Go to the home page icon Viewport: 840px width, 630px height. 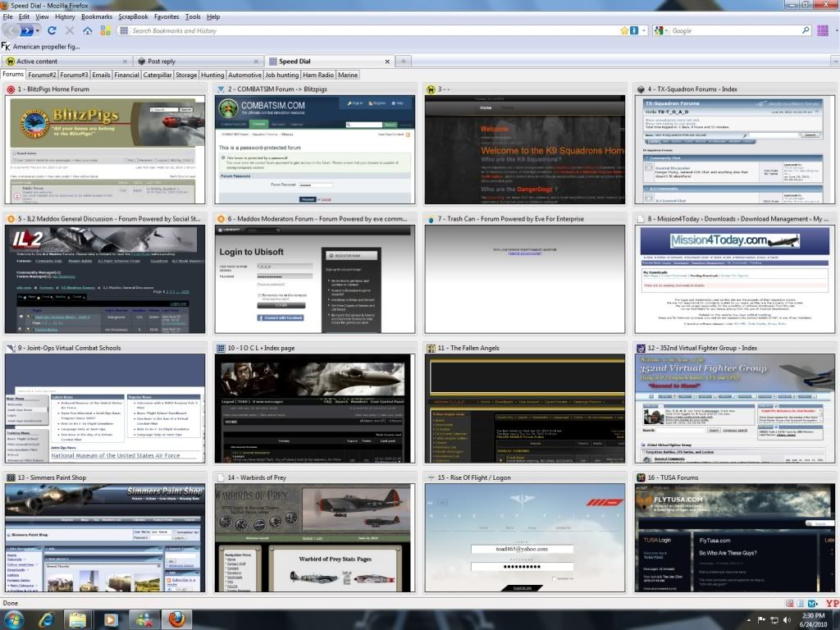(87, 30)
